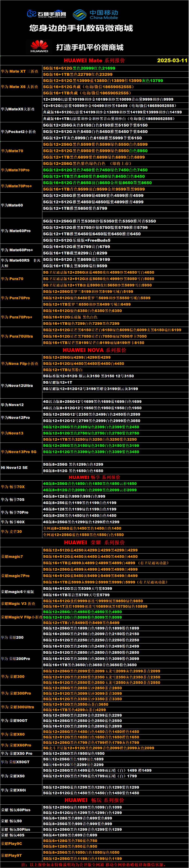189x868 pixels.
Task: Click the 打造手机平价微商城 slogan
Action: click(90, 47)
